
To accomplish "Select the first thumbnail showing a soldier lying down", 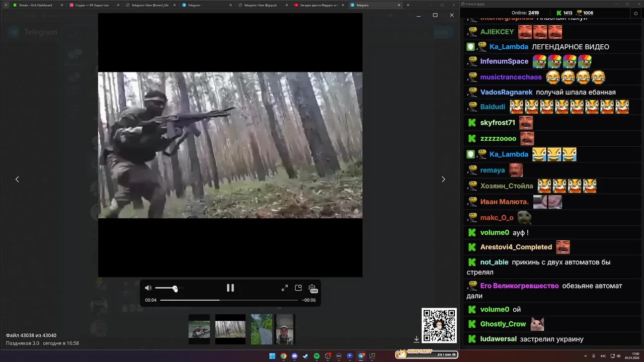I will pyautogui.click(x=199, y=329).
